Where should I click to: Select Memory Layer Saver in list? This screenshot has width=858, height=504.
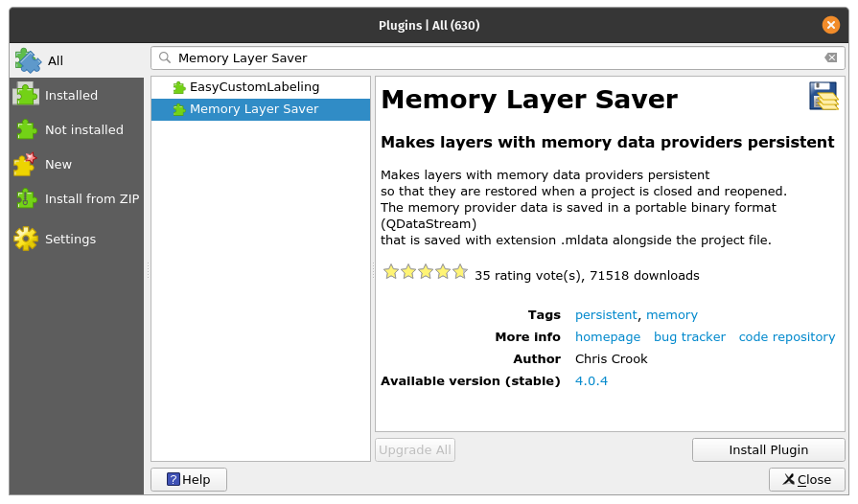[261, 109]
